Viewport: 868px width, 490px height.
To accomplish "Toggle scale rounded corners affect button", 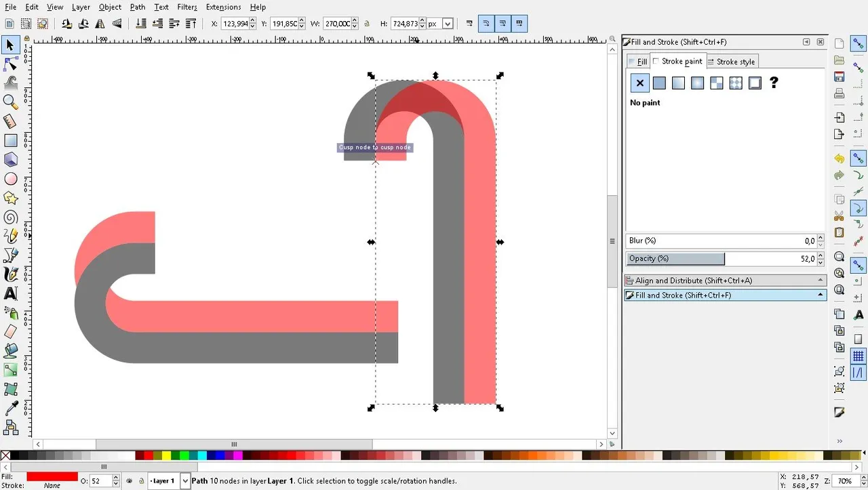I will point(486,24).
